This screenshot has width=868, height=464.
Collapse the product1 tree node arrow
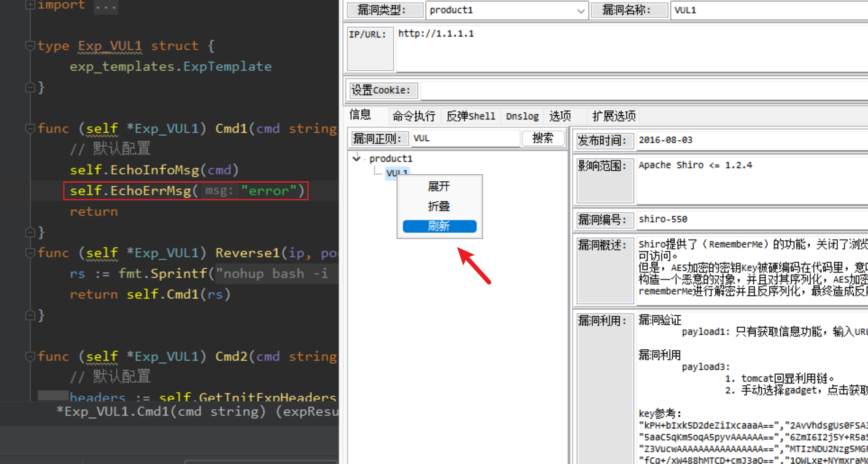point(357,158)
